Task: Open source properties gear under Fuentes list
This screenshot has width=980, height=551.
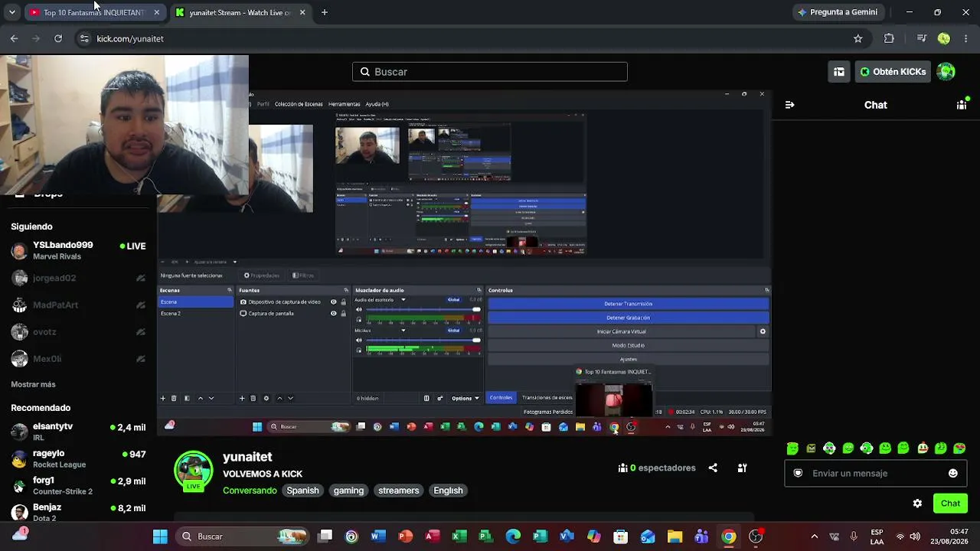Action: tap(266, 398)
